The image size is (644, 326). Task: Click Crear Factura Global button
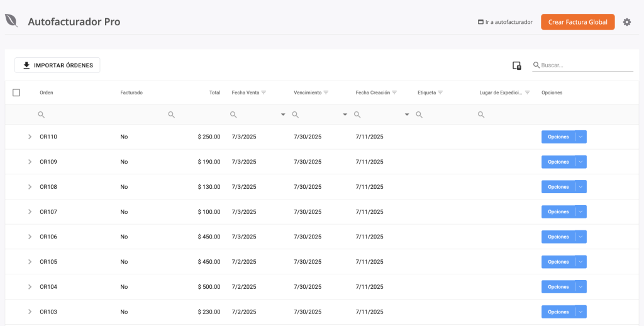(x=577, y=22)
